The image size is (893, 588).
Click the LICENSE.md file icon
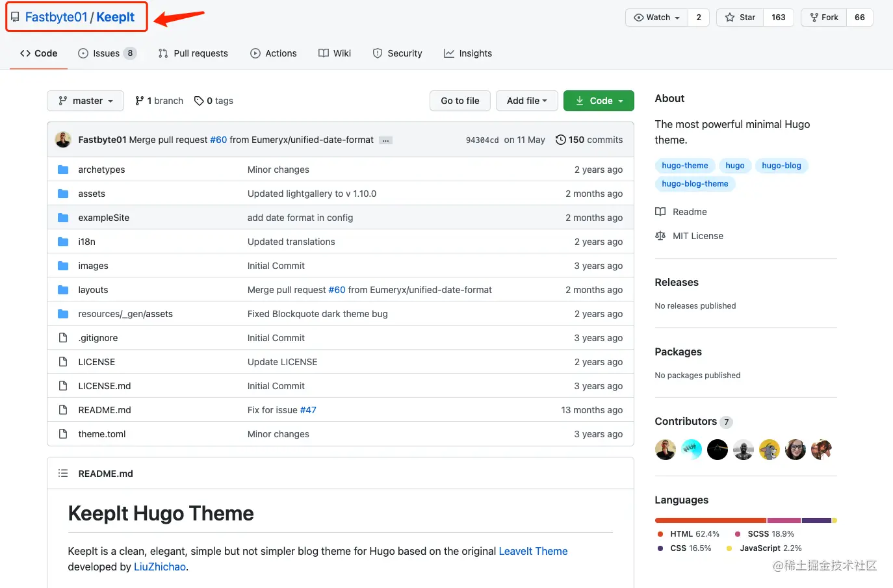(63, 386)
